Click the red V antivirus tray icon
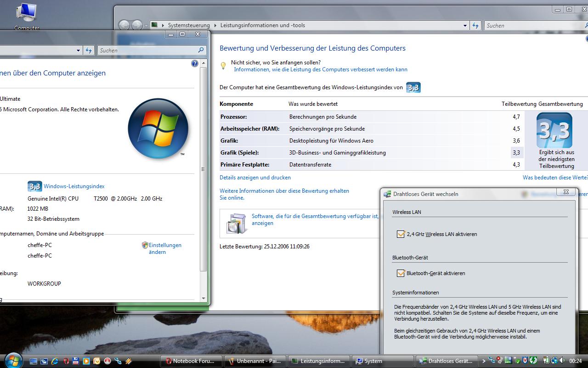Viewport: 588px width, 368px height. click(525, 361)
